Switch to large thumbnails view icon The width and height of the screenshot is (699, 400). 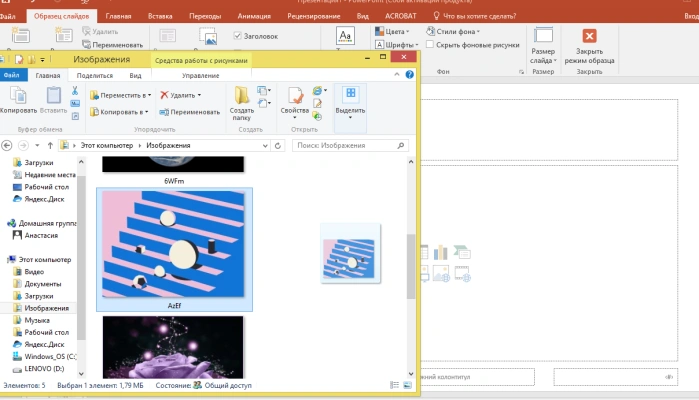(407, 385)
